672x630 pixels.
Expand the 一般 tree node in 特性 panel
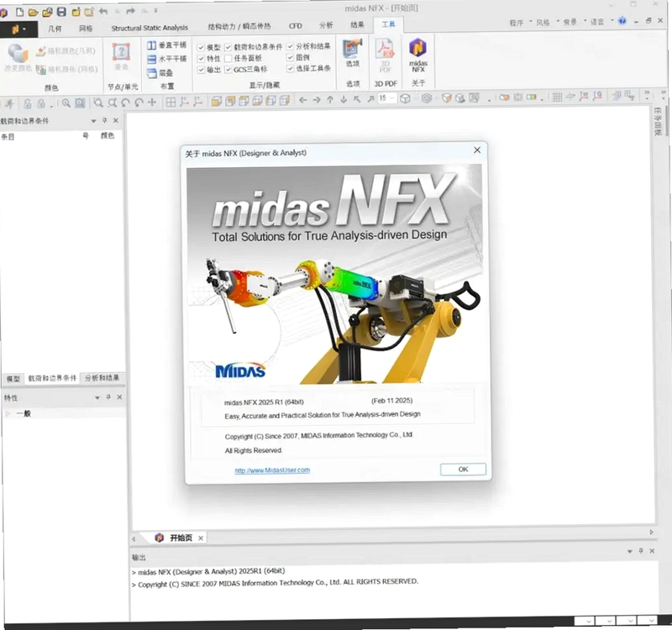[8, 413]
